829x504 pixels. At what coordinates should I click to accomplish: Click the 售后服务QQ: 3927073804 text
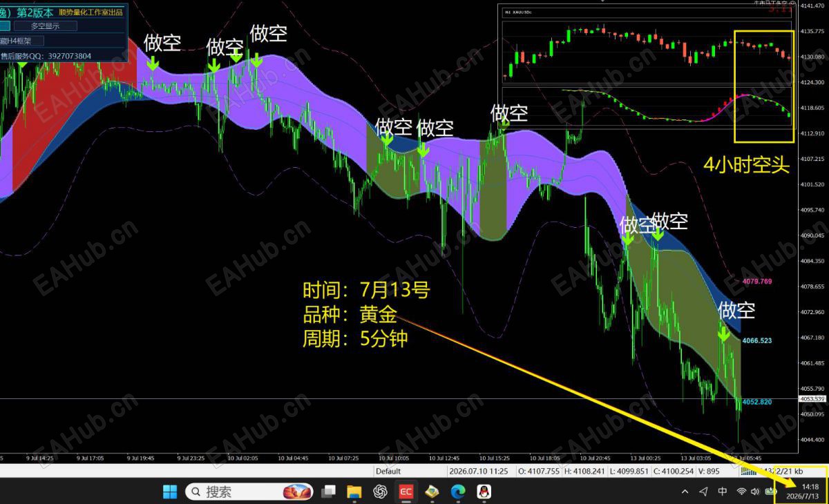pos(46,56)
